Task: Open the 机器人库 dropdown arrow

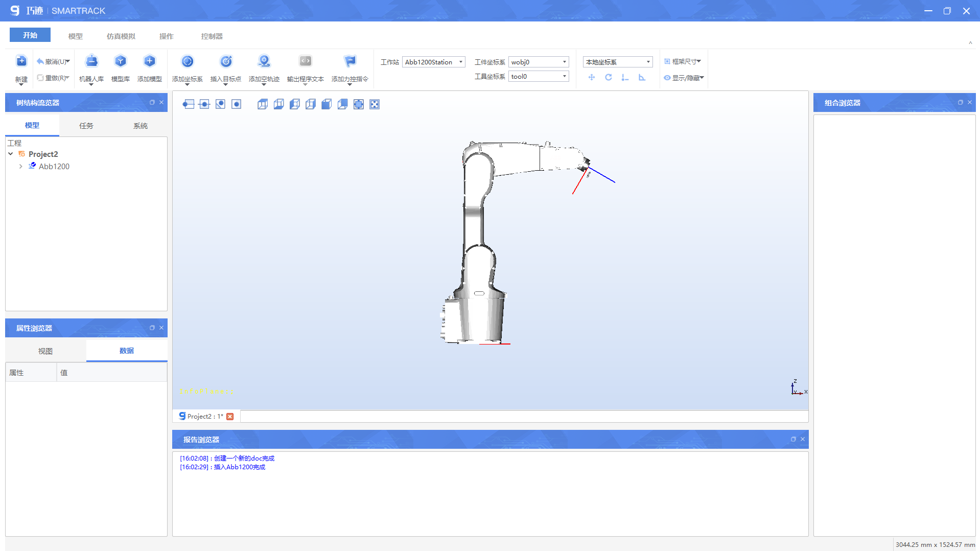Action: pos(91,84)
